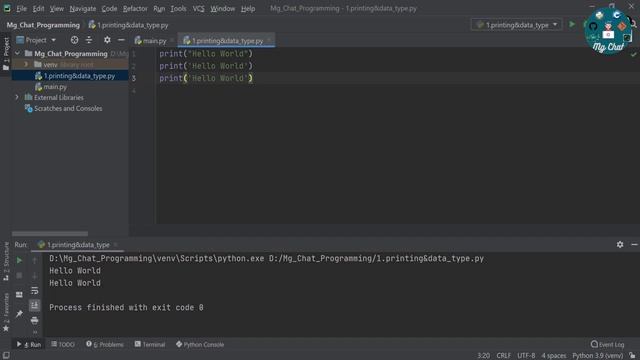Expand the venv folder
640x360 pixels.
tap(26, 64)
